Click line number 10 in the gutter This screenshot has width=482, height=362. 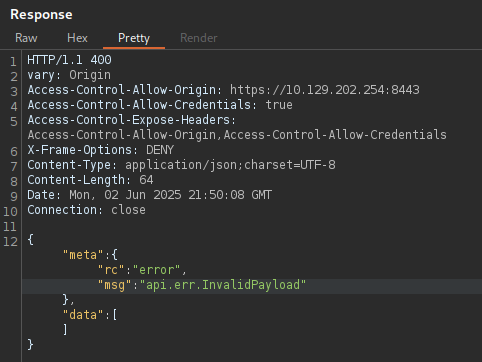(10, 212)
